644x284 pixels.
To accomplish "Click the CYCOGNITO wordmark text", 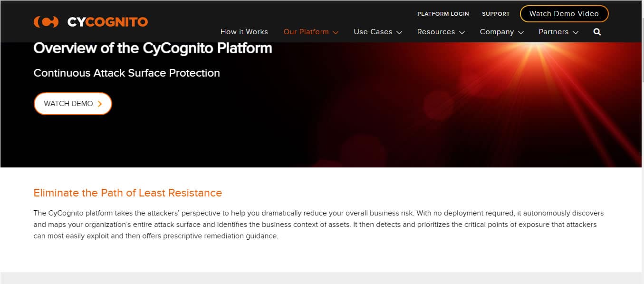I will click(107, 22).
